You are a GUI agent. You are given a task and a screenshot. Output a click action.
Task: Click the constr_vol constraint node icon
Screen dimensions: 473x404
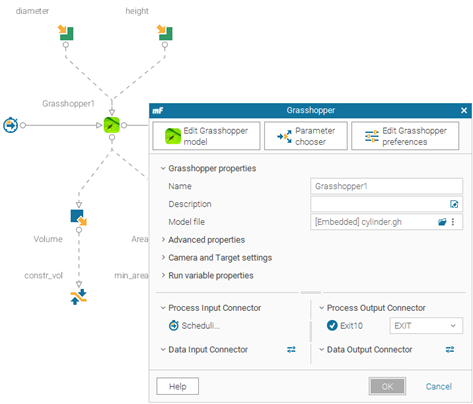[79, 297]
